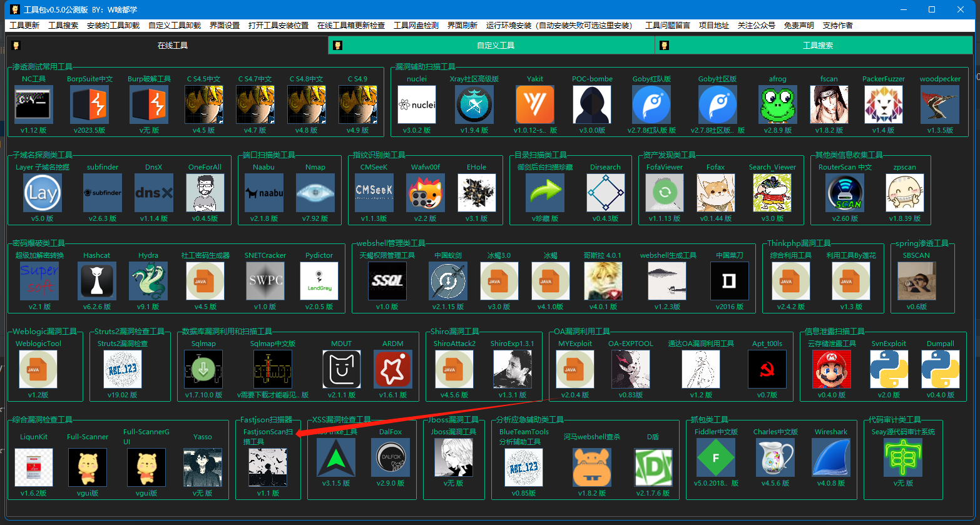Switch to the 自定义工具 tab
This screenshot has width=980, height=525.
pos(491,45)
